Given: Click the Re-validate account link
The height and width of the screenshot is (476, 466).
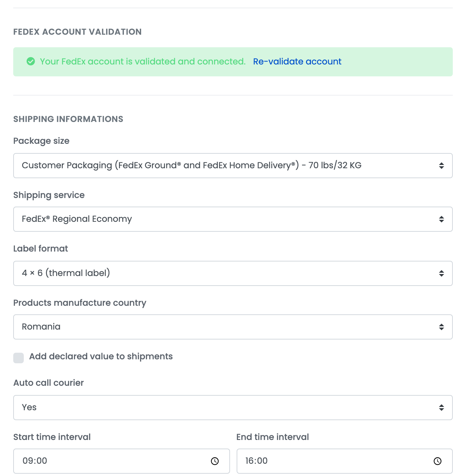Looking at the screenshot, I should tap(297, 61).
